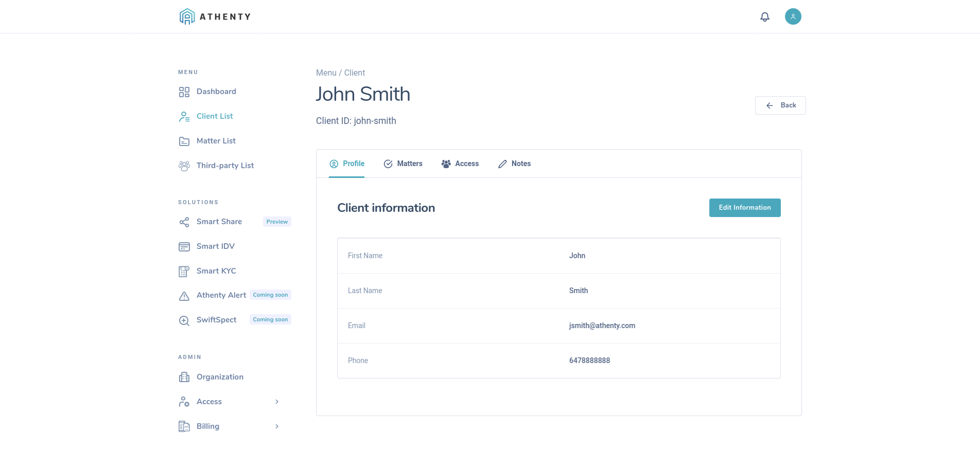980x450 pixels.
Task: Click the Back arrow icon
Action: (x=769, y=105)
